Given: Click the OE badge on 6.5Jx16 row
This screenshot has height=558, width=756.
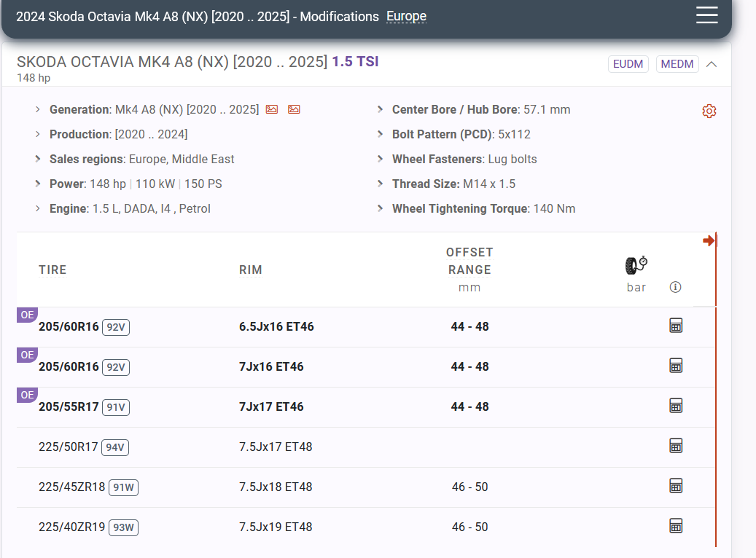Looking at the screenshot, I should [x=27, y=315].
